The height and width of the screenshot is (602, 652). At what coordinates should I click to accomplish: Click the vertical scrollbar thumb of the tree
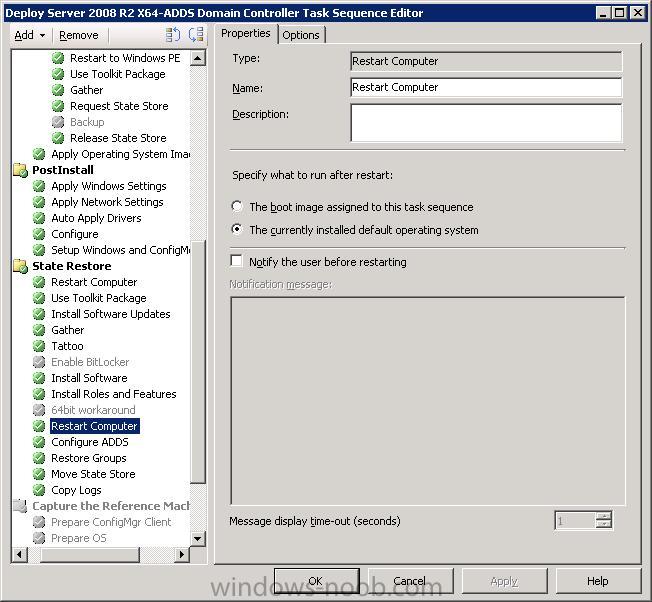point(198,362)
